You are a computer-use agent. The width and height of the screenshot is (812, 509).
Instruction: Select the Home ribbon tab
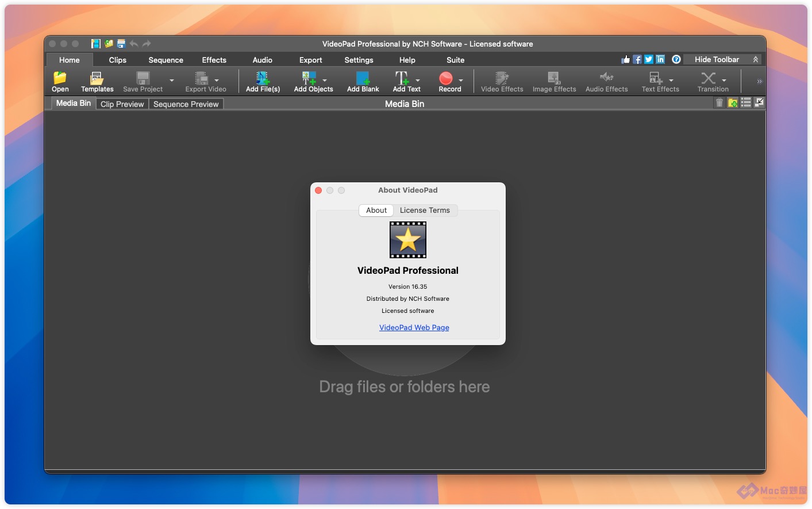click(x=69, y=60)
